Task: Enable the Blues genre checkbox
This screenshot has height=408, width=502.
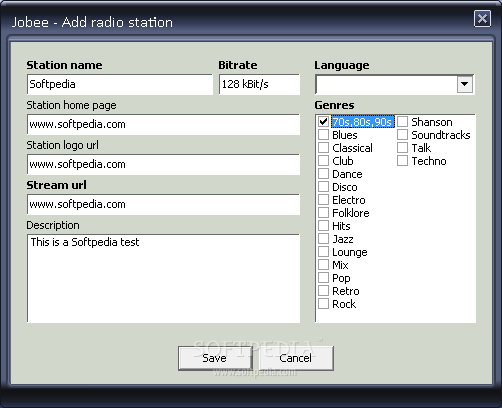Action: 323,135
